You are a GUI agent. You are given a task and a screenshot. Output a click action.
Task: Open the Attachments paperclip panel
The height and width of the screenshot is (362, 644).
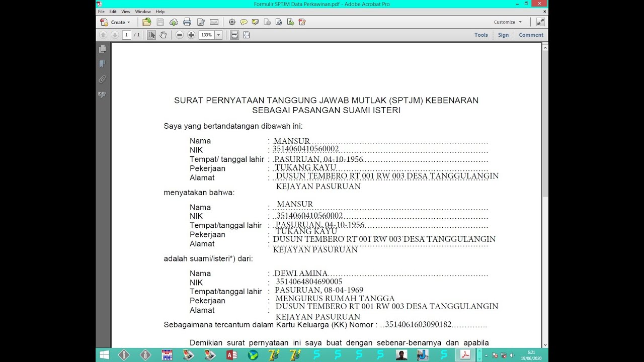tap(103, 79)
